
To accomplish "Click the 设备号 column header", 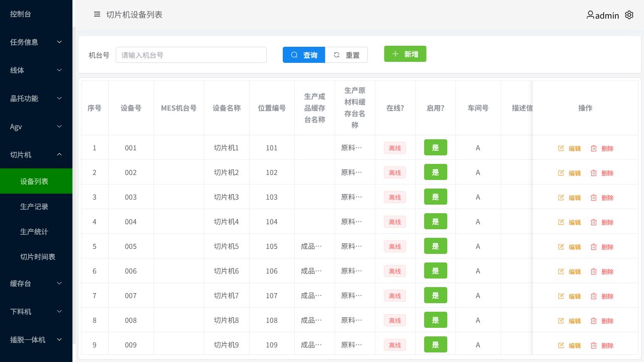I will pos(131,108).
